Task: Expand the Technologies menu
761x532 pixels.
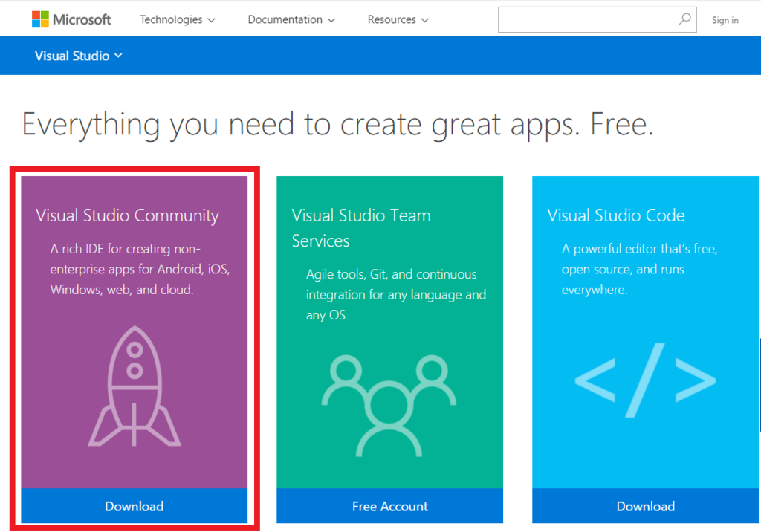Action: point(177,19)
